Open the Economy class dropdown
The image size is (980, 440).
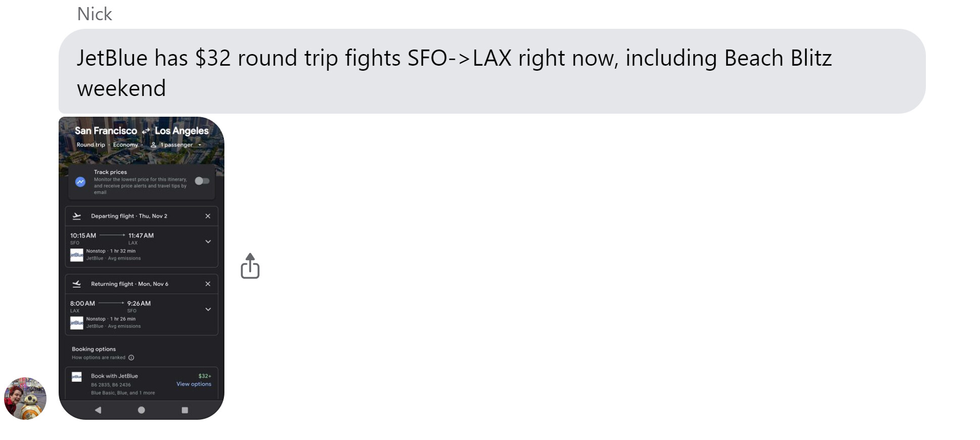pos(127,145)
